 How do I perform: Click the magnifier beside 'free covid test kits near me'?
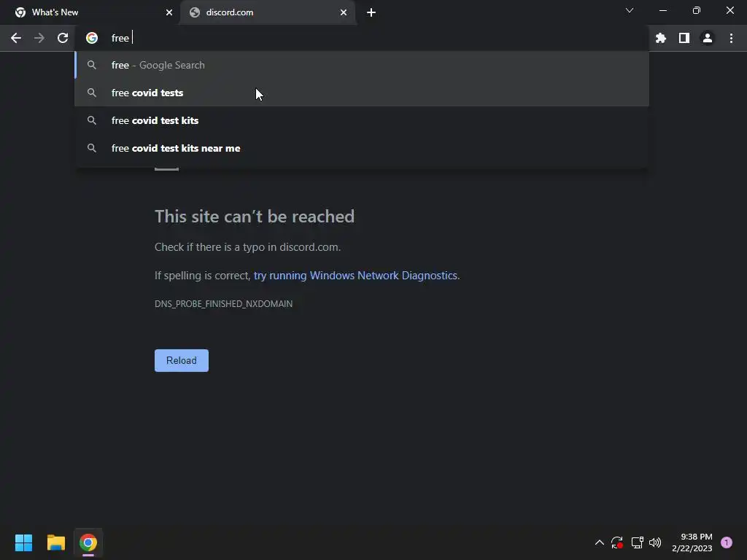(92, 148)
